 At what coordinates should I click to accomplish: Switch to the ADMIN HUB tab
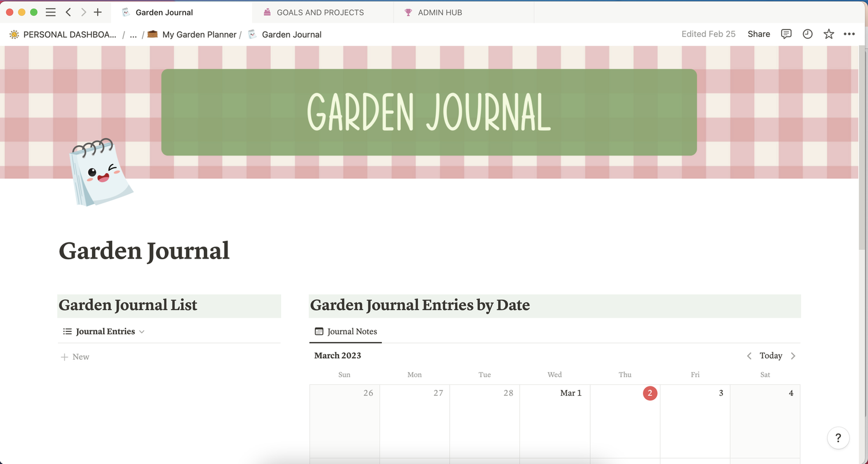[x=439, y=12]
